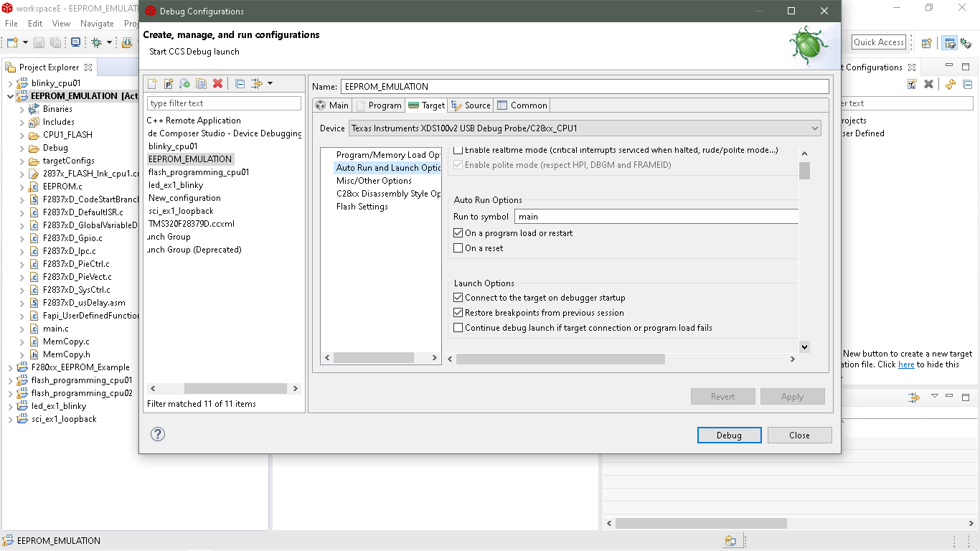Check Continue debug launch if connection fails
980x551 pixels.
(x=459, y=327)
